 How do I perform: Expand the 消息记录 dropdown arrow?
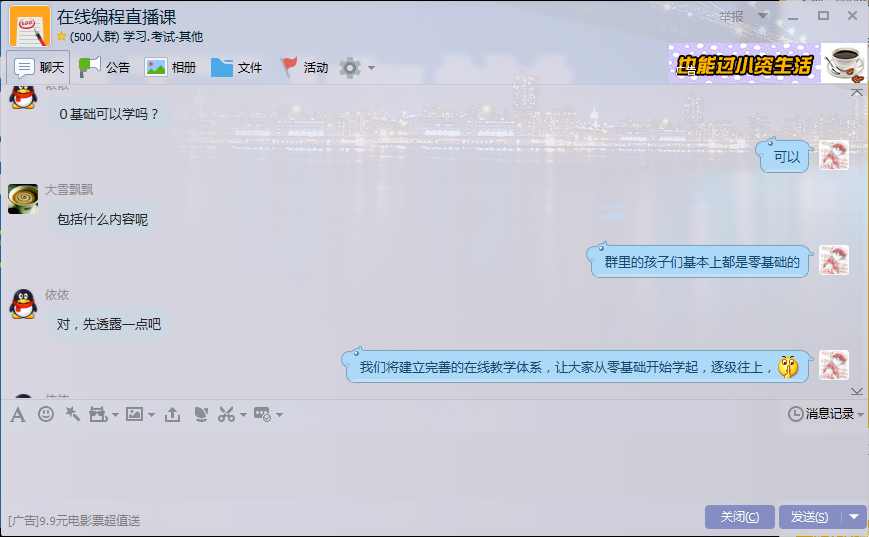(860, 414)
